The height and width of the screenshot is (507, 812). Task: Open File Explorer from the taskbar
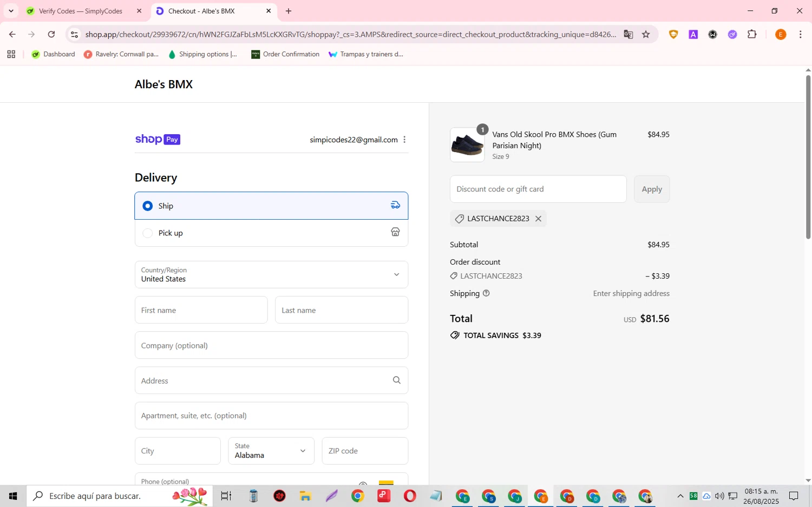pos(305,496)
